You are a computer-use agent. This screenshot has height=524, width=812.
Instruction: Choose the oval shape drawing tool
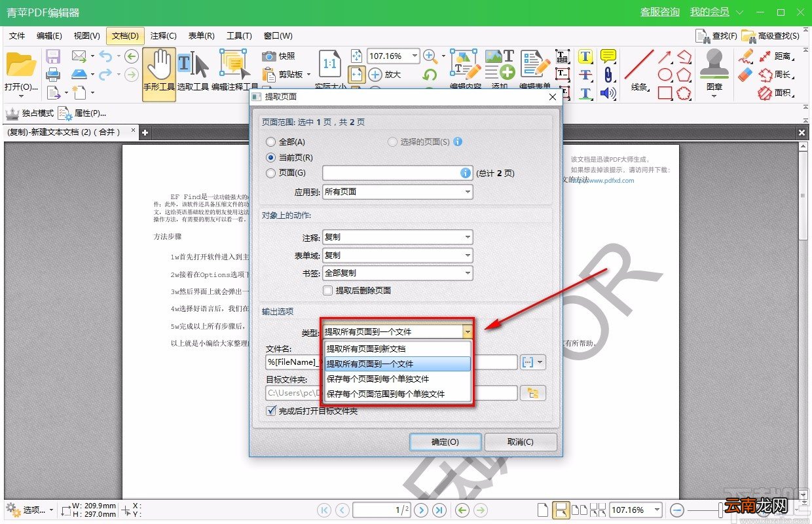pyautogui.click(x=665, y=75)
